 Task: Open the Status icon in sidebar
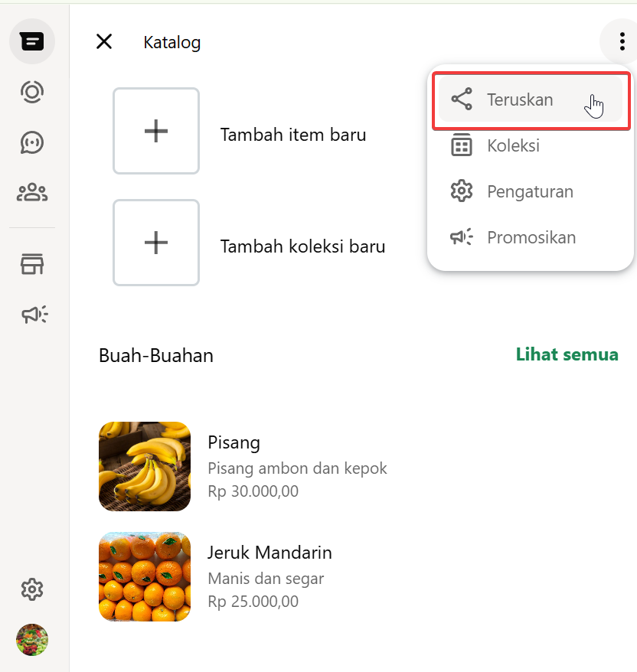(32, 92)
